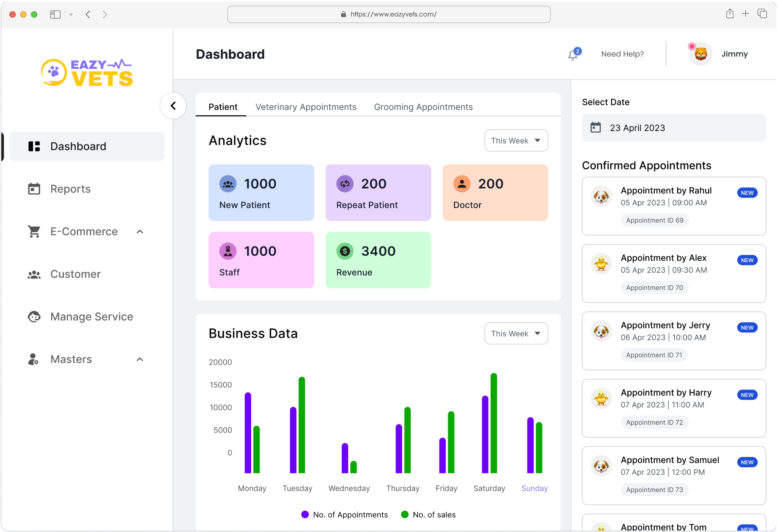Click the Appointment ID 73 chip

(x=655, y=490)
